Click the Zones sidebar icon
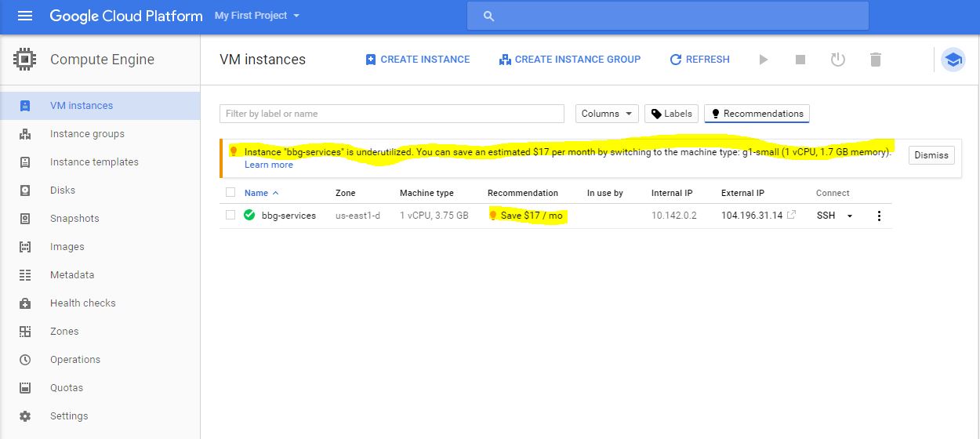 tap(25, 332)
